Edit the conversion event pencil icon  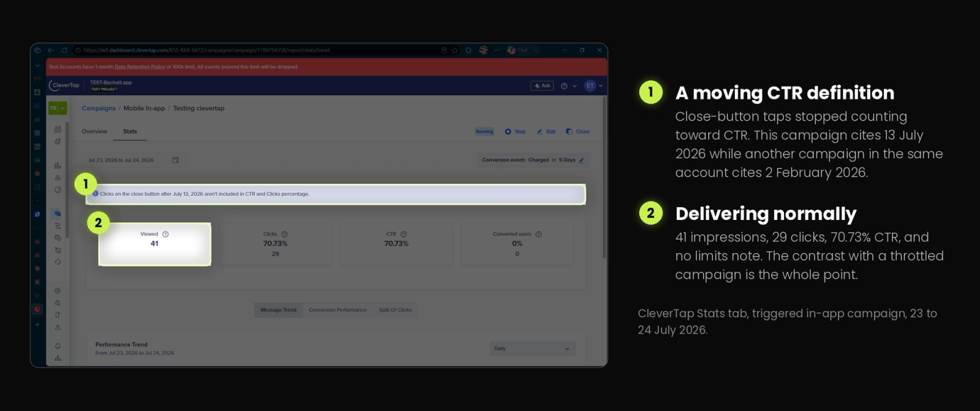tap(581, 160)
